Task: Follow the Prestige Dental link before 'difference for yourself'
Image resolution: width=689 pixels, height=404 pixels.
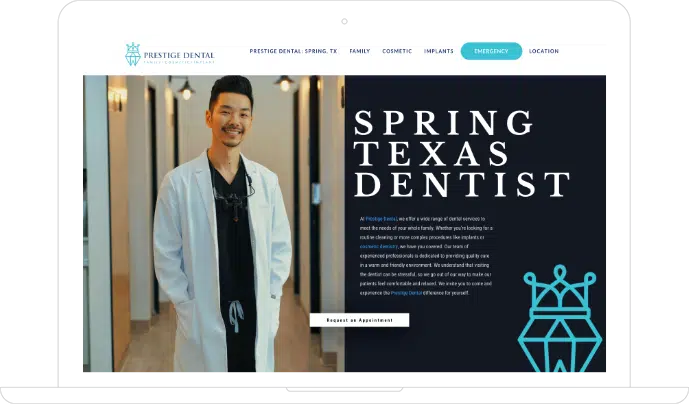Action: [x=406, y=293]
